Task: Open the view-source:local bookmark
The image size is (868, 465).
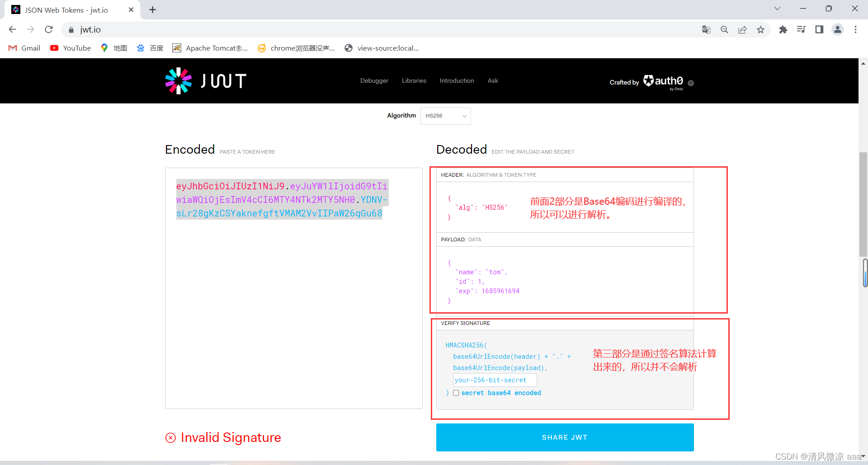Action: tap(382, 48)
